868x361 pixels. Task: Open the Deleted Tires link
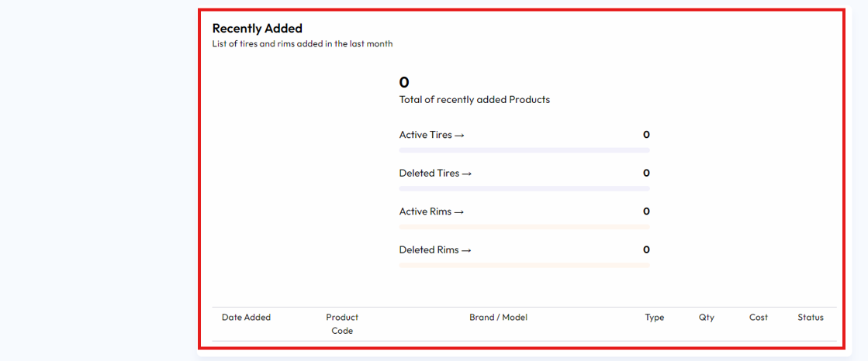pos(435,174)
